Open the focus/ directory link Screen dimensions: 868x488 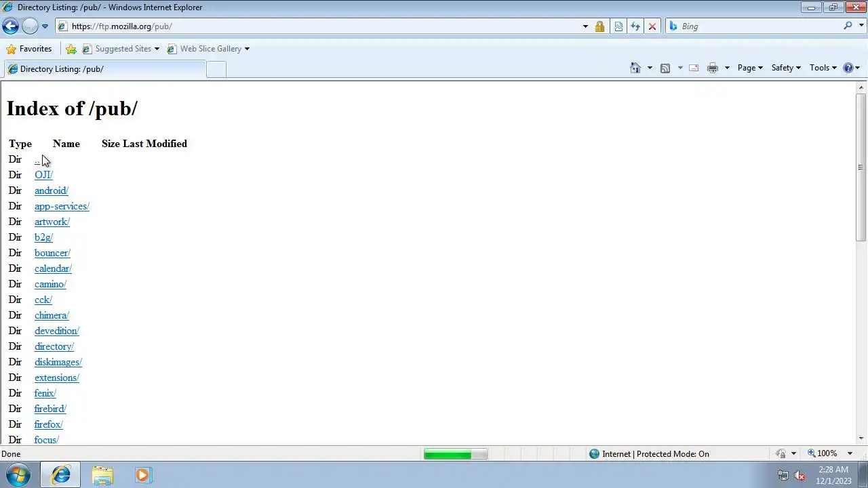point(47,440)
